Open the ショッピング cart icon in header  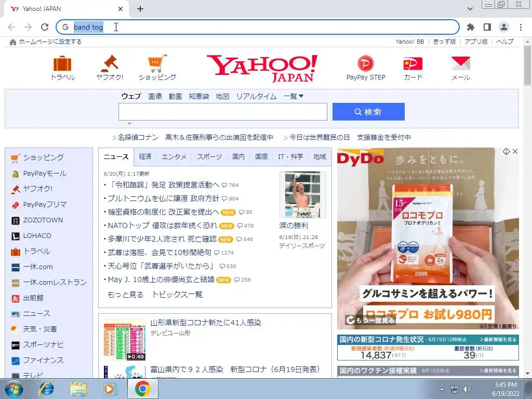click(x=157, y=63)
